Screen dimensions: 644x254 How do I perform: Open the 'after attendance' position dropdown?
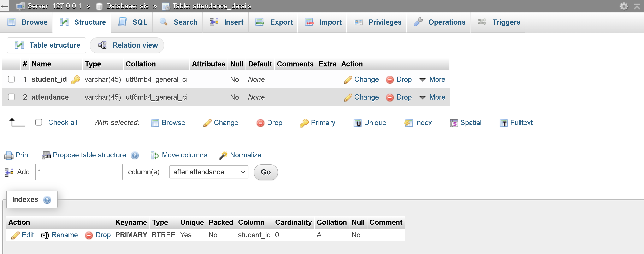[209, 172]
